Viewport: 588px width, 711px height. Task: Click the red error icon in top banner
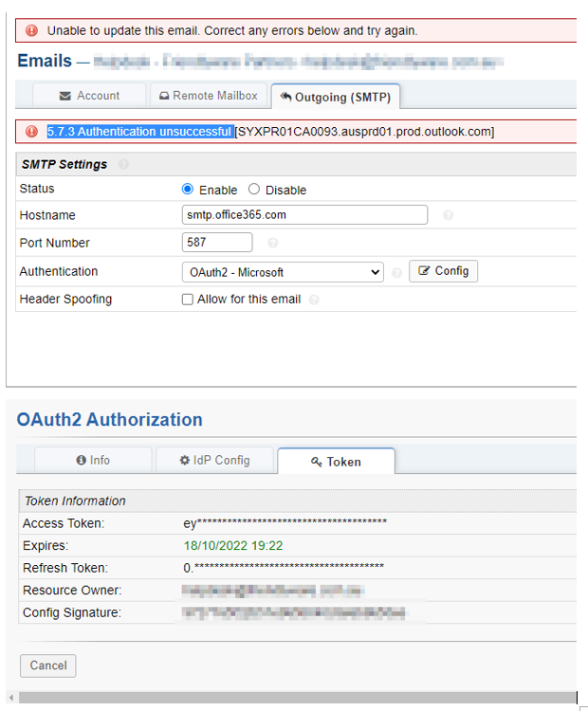tap(31, 30)
